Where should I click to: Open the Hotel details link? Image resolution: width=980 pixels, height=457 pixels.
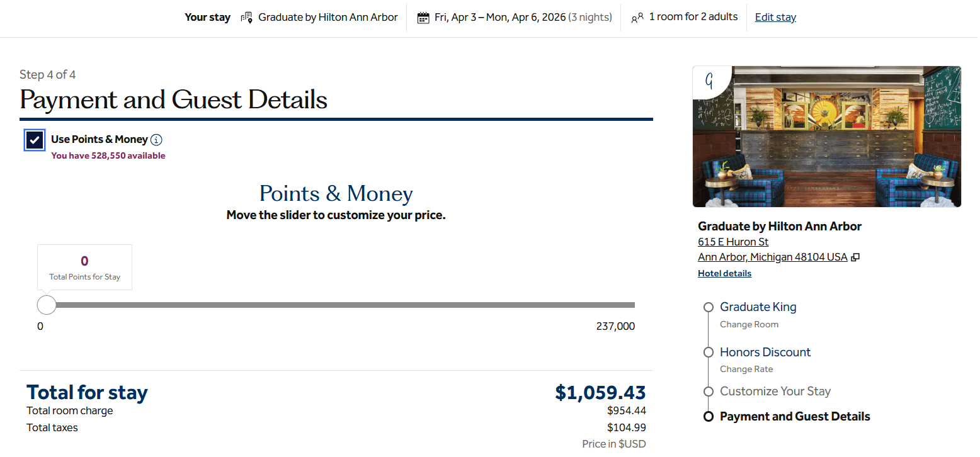[x=724, y=273]
